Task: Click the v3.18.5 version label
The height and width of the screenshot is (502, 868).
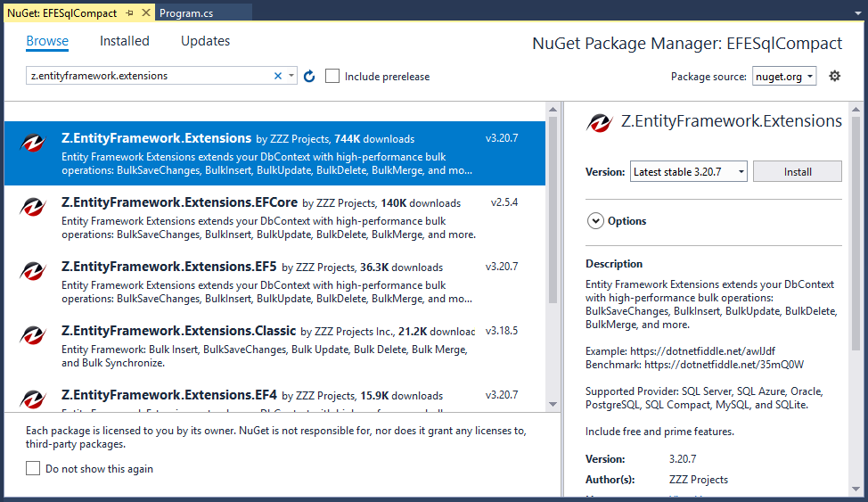Action: tap(502, 331)
